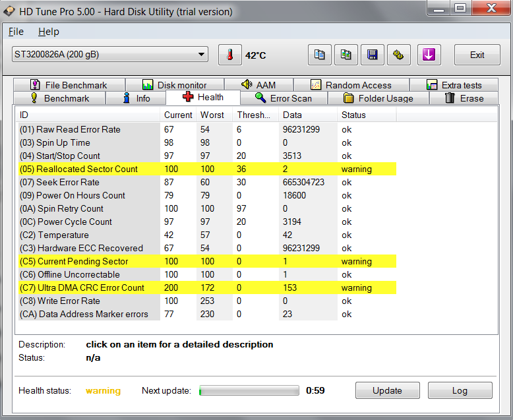
Task: Select the (C7) Ultra DMA CRC Error Count row
Action: tap(207, 288)
